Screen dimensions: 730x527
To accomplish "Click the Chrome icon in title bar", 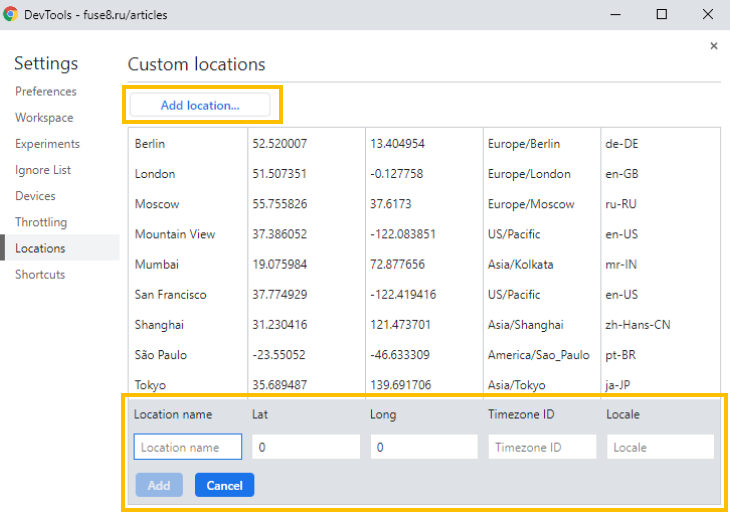I will 12,15.
